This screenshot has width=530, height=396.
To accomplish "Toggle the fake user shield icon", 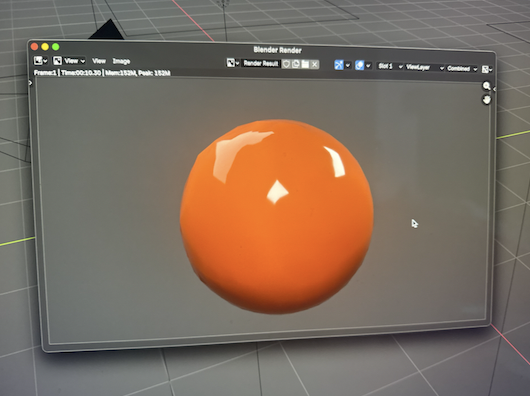I will (x=286, y=64).
